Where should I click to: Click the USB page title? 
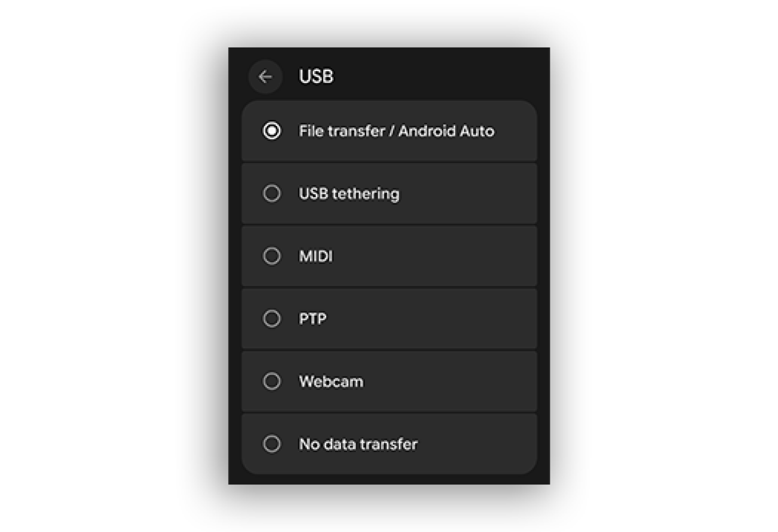(x=316, y=77)
